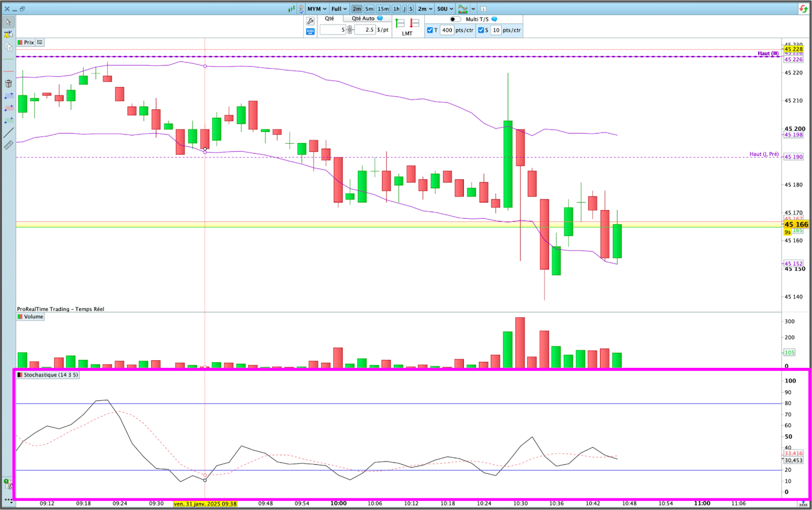Click the red sell limit arrow icon
The height and width of the screenshot is (510, 812).
[415, 23]
